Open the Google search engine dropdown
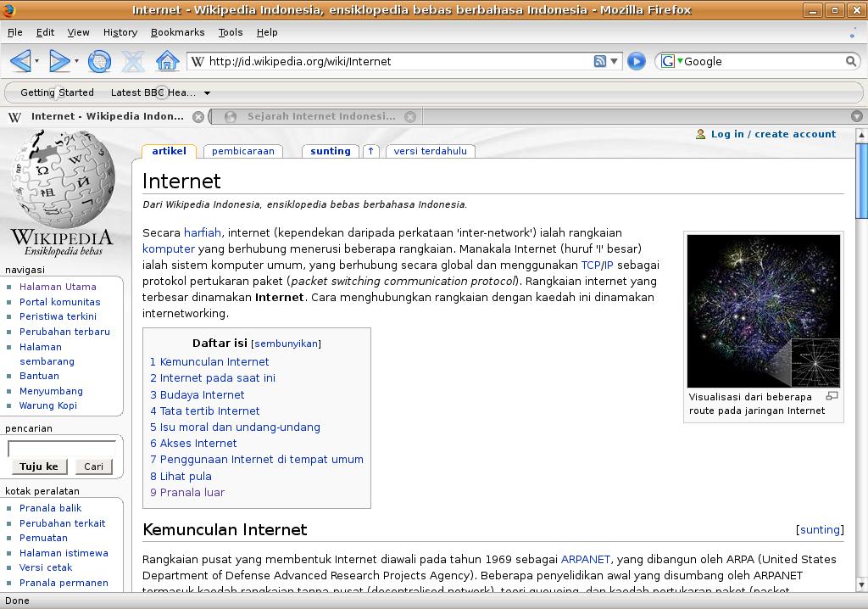The image size is (868, 609). pos(671,61)
